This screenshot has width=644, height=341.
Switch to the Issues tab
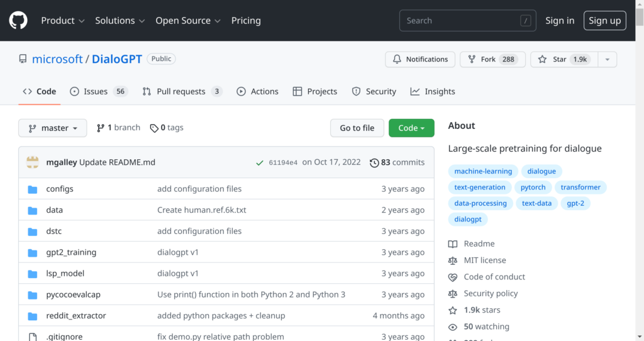coord(99,92)
